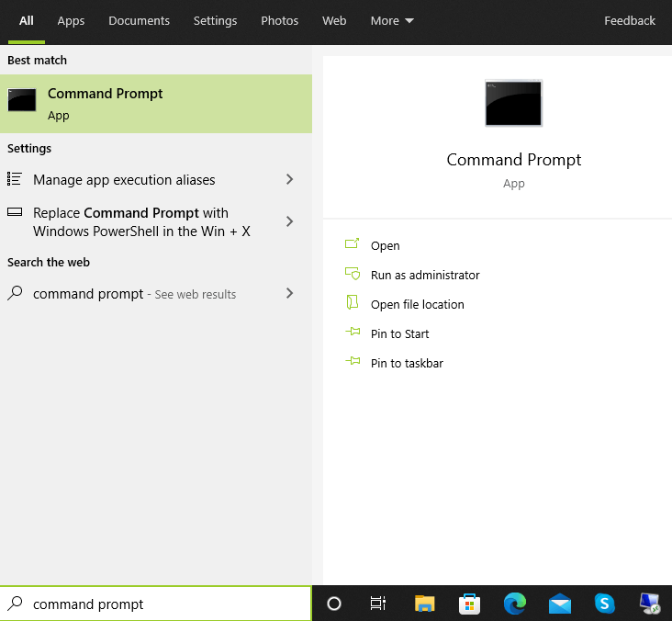This screenshot has width=672, height=621.
Task: Launch Microsoft Edge from the taskbar
Action: click(x=515, y=604)
